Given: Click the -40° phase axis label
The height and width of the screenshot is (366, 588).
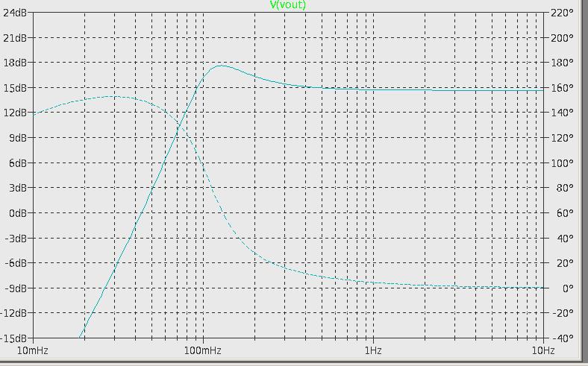Looking at the screenshot, I should pos(563,338).
